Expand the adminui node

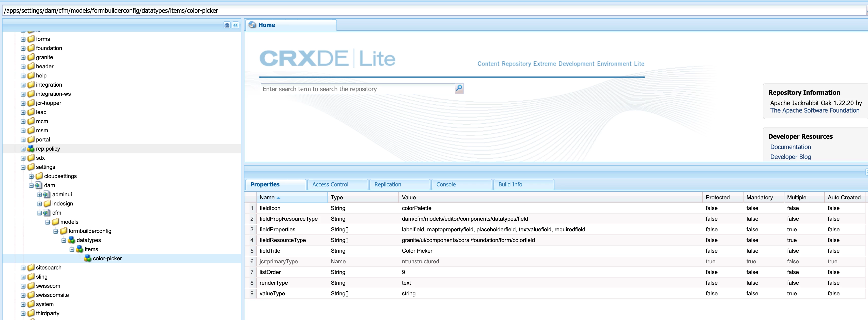(39, 195)
